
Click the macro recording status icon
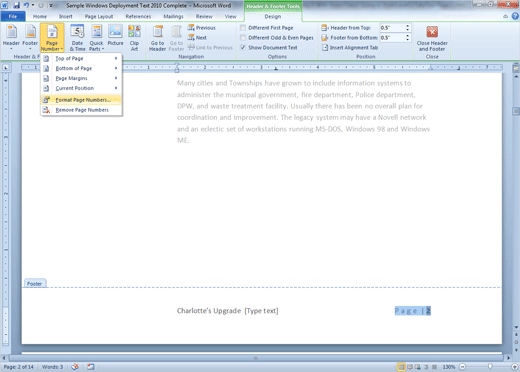(x=91, y=367)
